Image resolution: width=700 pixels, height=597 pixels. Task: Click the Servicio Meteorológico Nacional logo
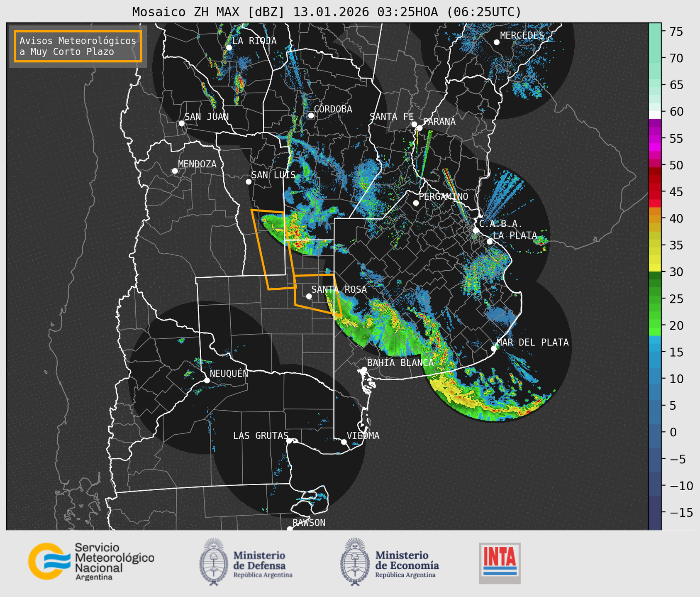coord(91,561)
